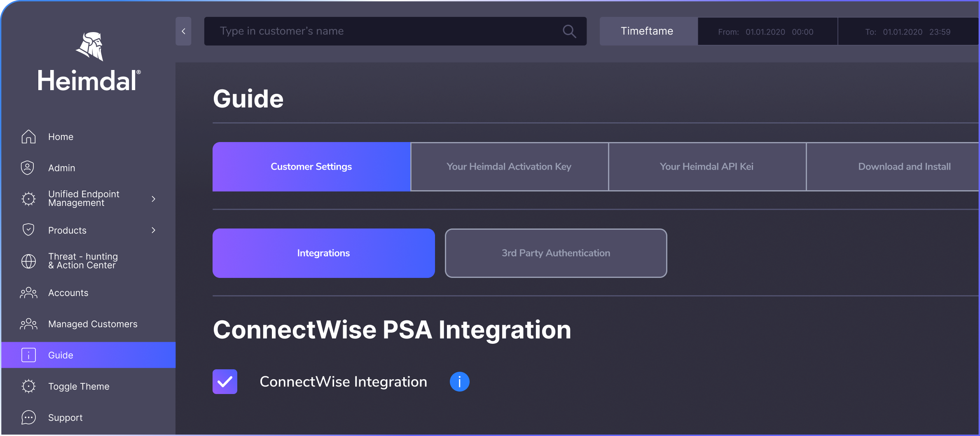This screenshot has width=980, height=436.
Task: Click the Heimdal viking logo
Action: pos(90,47)
